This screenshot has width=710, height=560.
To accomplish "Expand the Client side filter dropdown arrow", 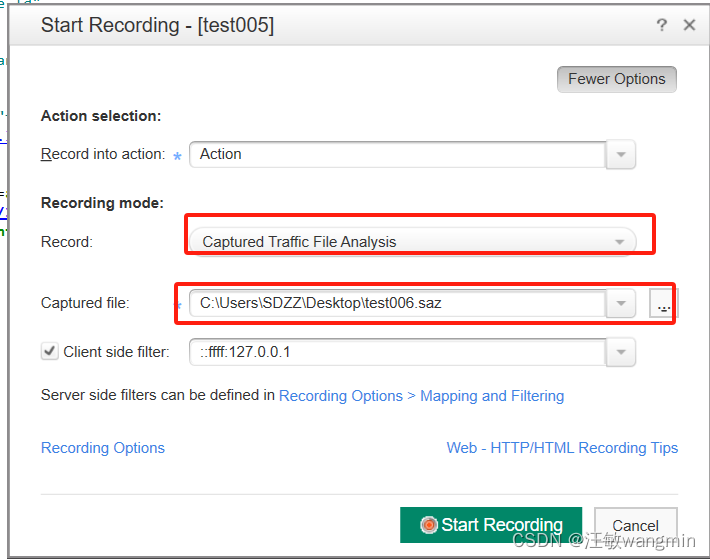I will coord(621,352).
